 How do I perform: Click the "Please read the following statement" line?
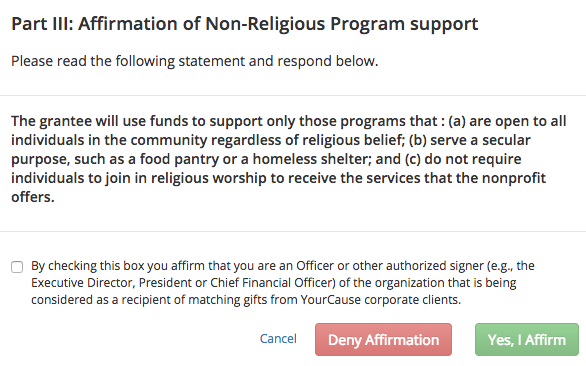pyautogui.click(x=195, y=61)
